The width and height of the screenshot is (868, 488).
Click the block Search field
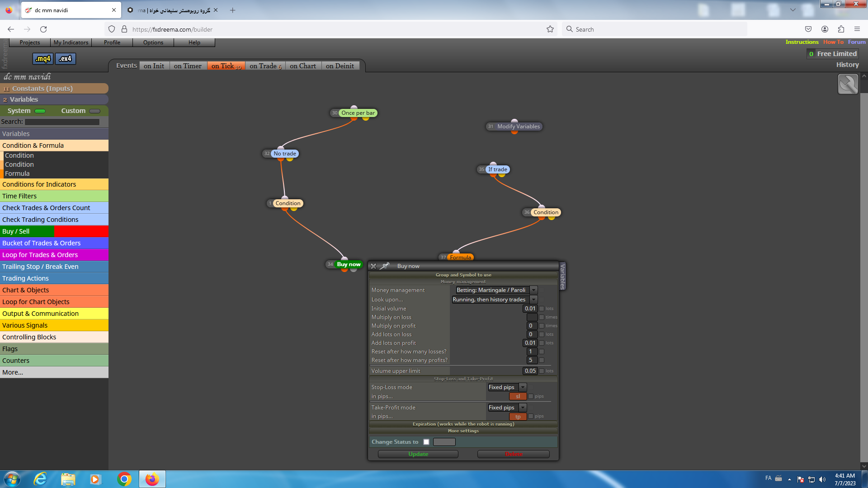pos(62,122)
